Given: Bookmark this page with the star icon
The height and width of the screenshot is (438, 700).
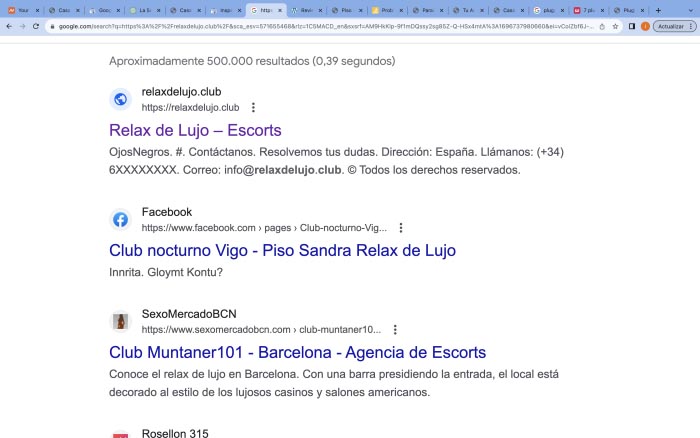Looking at the screenshot, I should point(615,27).
